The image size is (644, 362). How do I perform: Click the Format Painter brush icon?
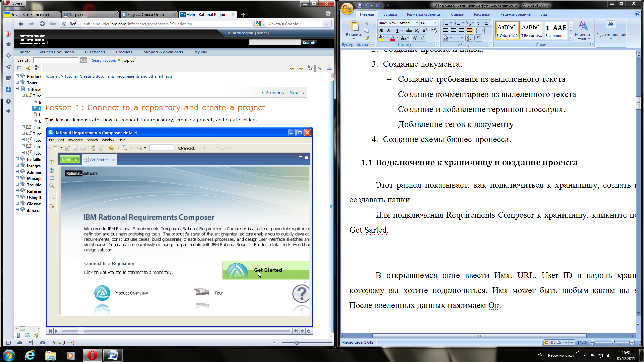[367, 38]
